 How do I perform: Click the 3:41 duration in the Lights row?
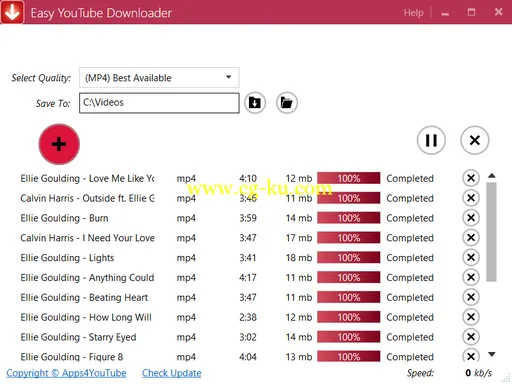[x=248, y=258]
